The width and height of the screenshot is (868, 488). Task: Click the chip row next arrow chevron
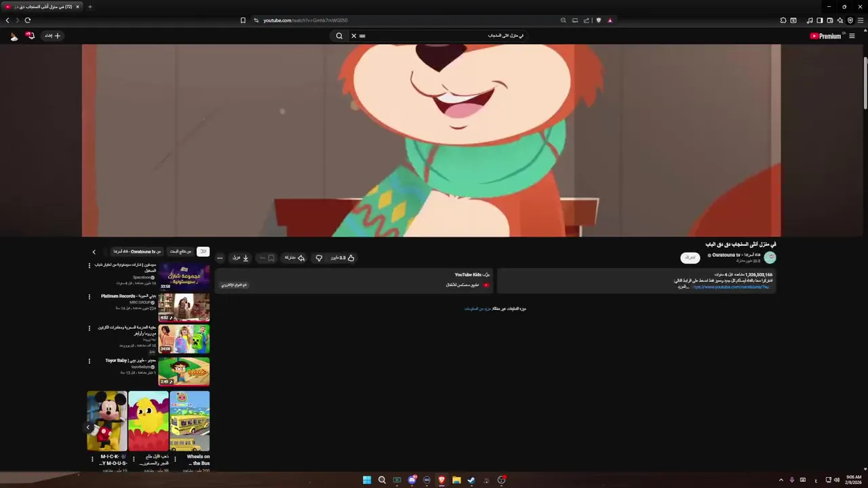coord(94,252)
